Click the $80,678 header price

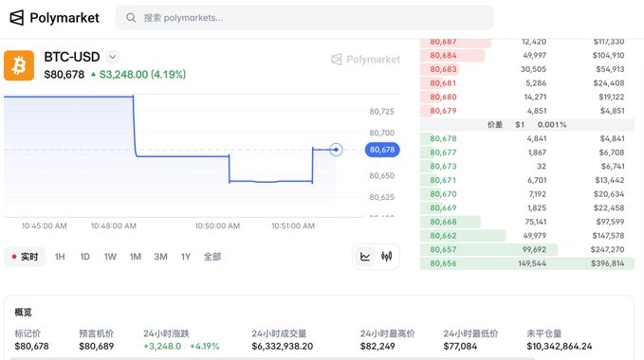point(64,74)
